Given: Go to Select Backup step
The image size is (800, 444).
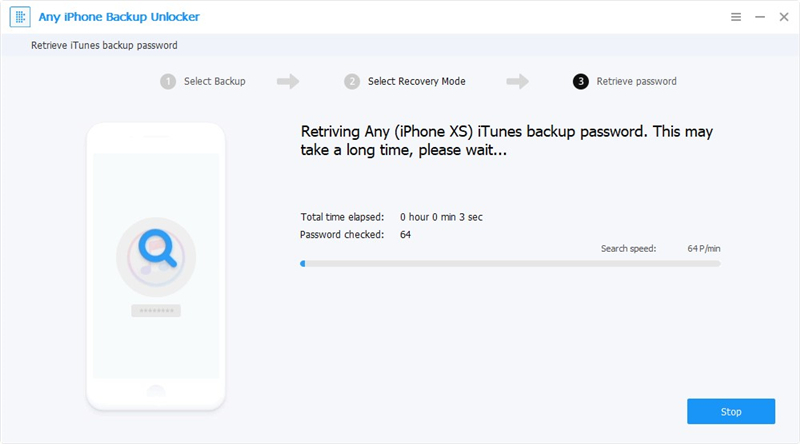Looking at the screenshot, I should pyautogui.click(x=215, y=82).
